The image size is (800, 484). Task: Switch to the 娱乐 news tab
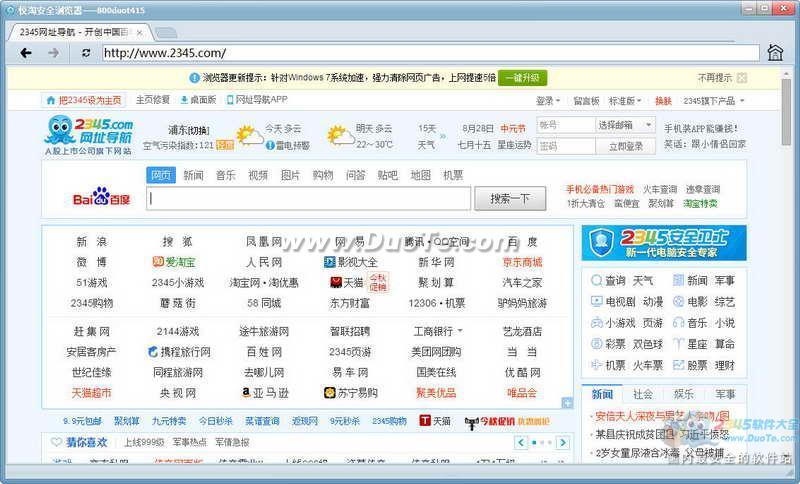(684, 394)
